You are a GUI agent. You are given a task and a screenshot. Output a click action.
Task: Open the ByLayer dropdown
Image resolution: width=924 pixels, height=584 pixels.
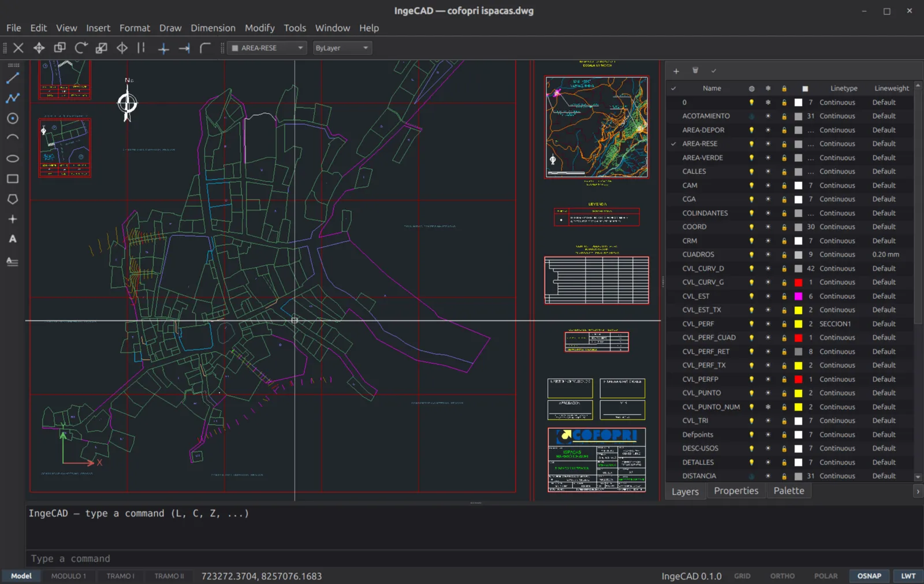(342, 48)
